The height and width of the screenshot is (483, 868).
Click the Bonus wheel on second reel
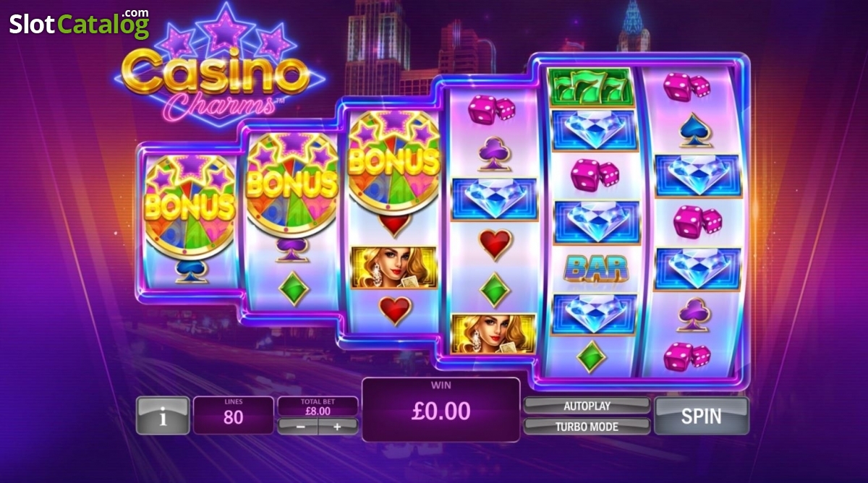click(292, 184)
